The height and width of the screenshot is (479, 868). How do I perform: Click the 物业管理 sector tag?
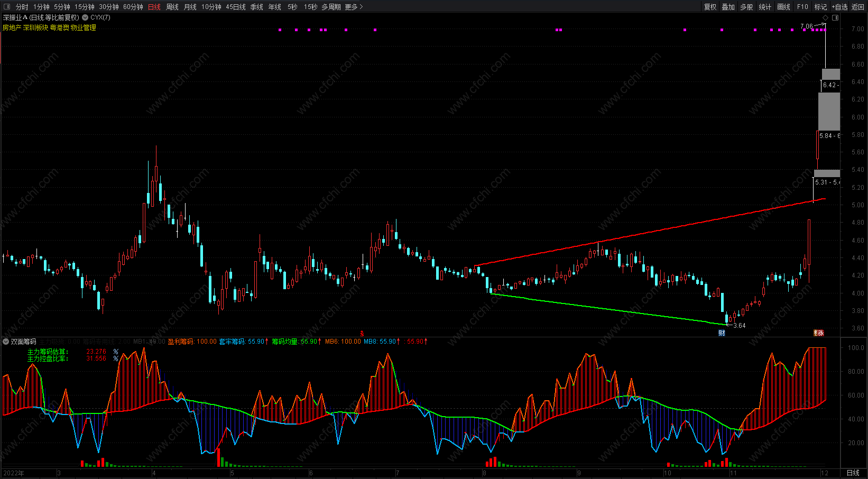pyautogui.click(x=84, y=27)
